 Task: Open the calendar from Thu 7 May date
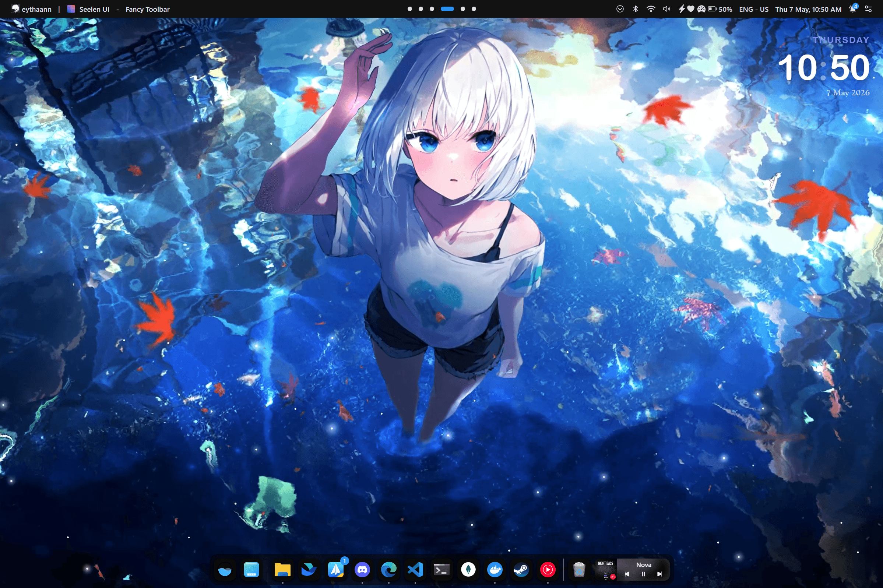coord(808,9)
